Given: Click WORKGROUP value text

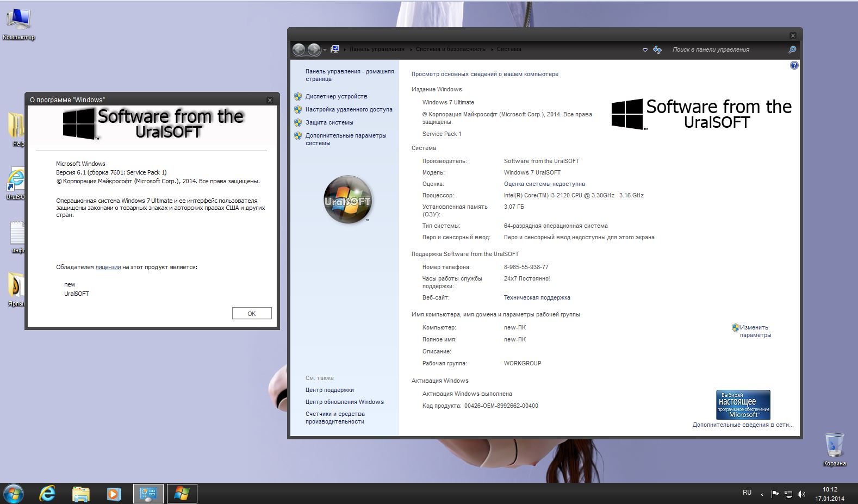Looking at the screenshot, I should point(522,363).
